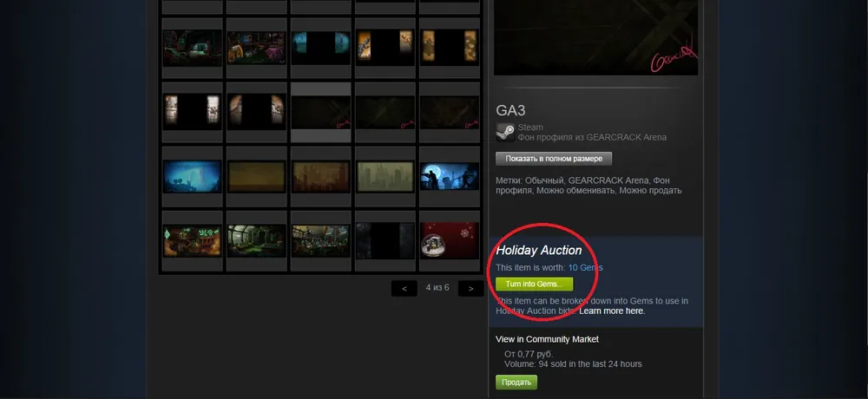Viewport: 868px width, 399px height.
Task: Select the blue moonlit silhouette background item
Action: [450, 177]
